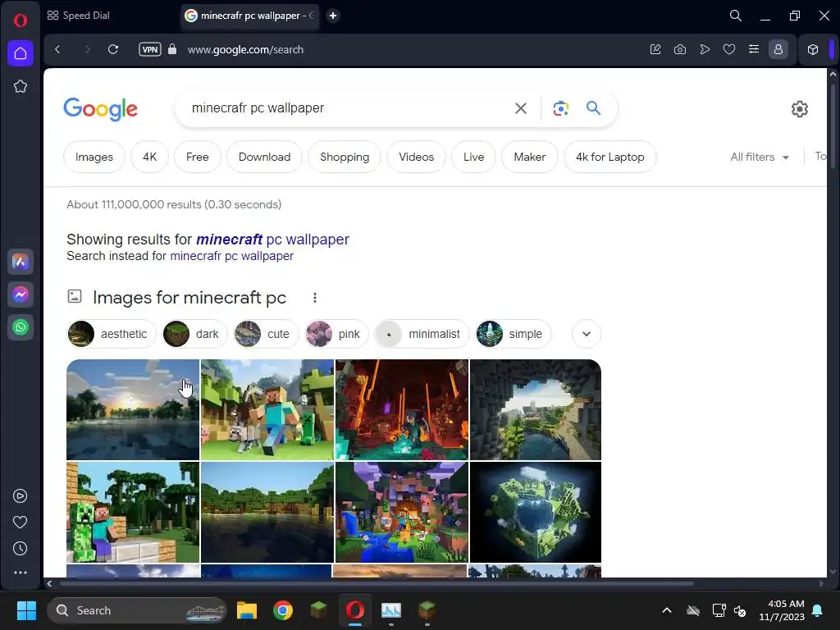Select the Videos filter chip

416,157
